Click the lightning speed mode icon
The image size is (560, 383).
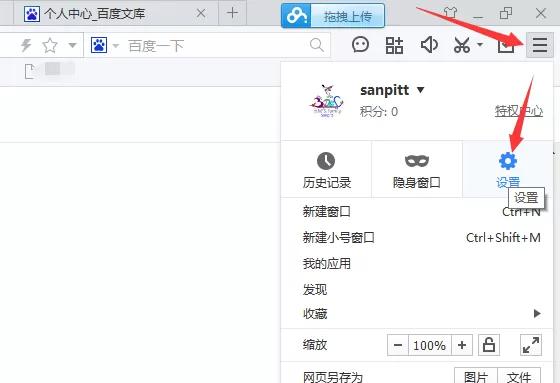(x=26, y=45)
